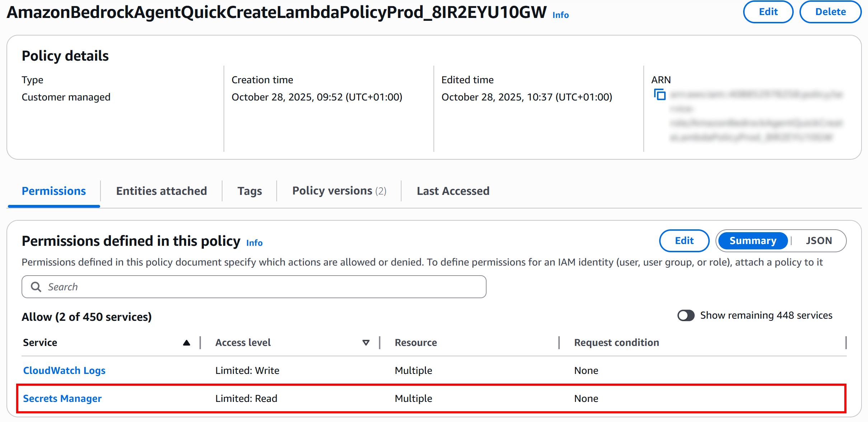Select the Permissions tab
868x422 pixels.
(x=54, y=191)
